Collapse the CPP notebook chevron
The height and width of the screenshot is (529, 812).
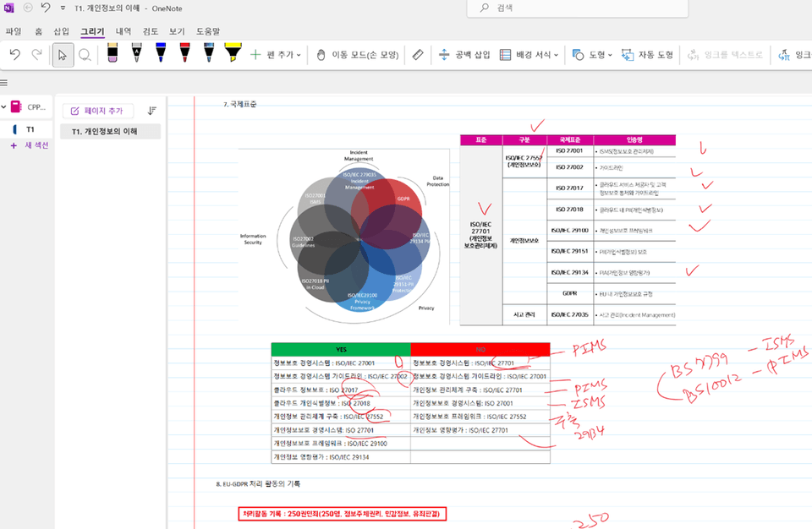[x=4, y=107]
